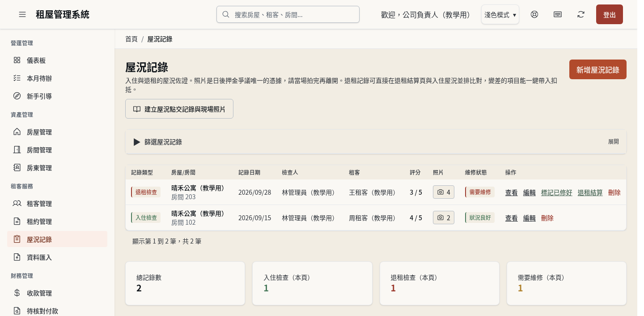Screen dimensions: 644x316
Task: Click 刪除 for 房間 203 record
Action: (614, 192)
